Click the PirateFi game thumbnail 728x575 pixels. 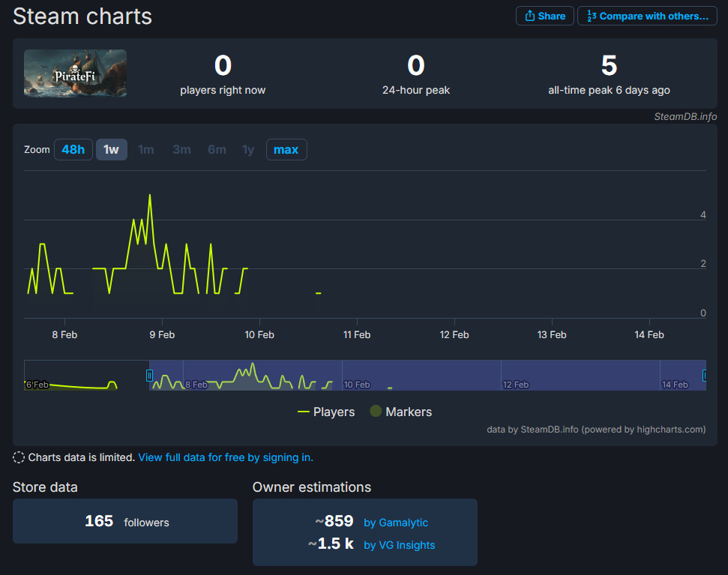(75, 73)
